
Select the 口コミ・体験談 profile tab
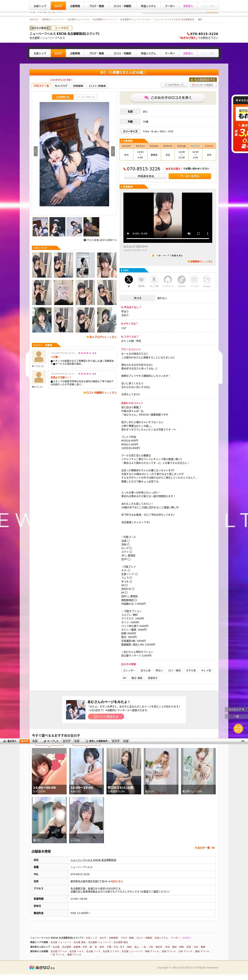(x=97, y=86)
